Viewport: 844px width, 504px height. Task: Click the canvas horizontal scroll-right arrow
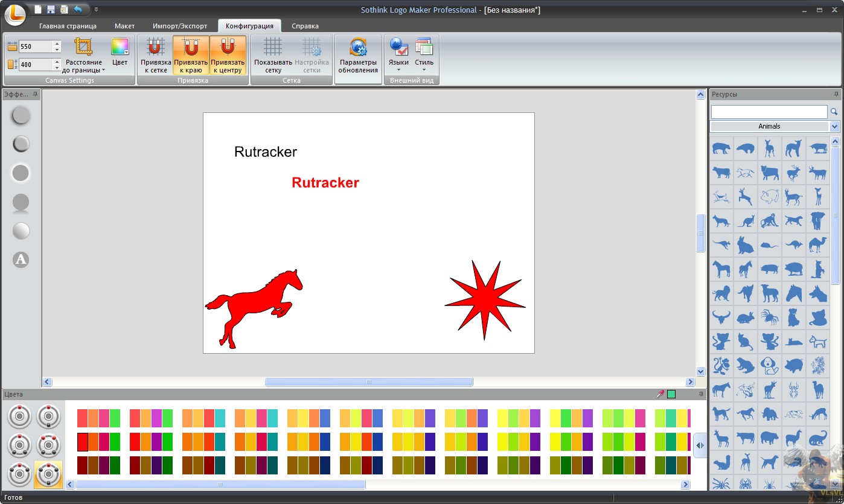pyautogui.click(x=690, y=382)
